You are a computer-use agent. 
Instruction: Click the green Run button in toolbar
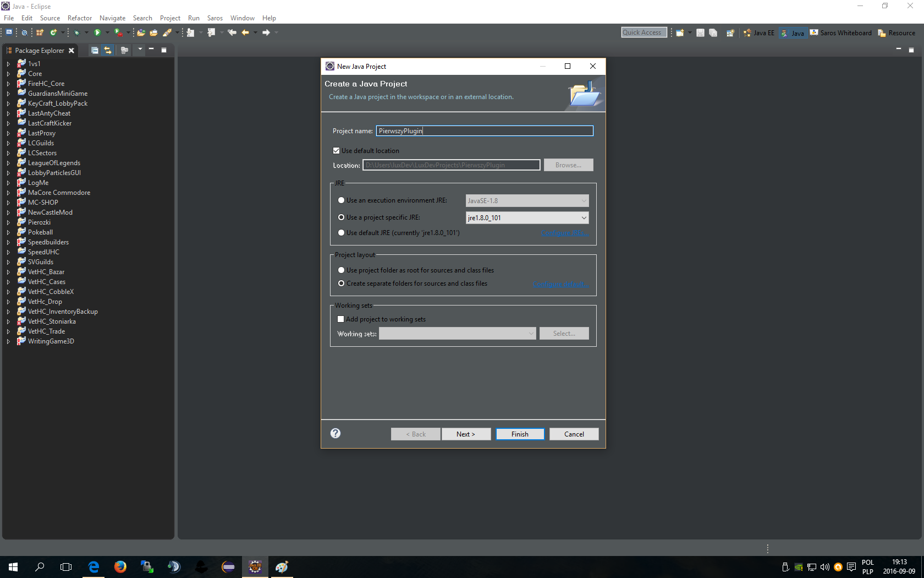point(97,32)
